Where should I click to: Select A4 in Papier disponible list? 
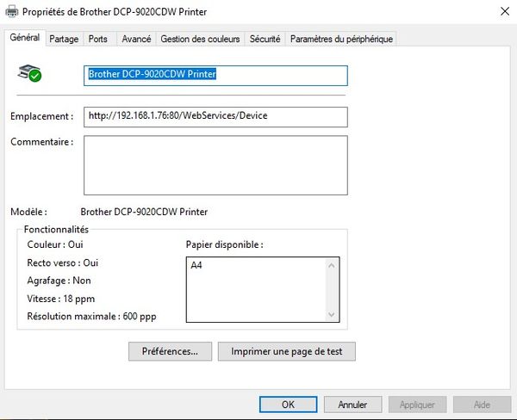(196, 265)
